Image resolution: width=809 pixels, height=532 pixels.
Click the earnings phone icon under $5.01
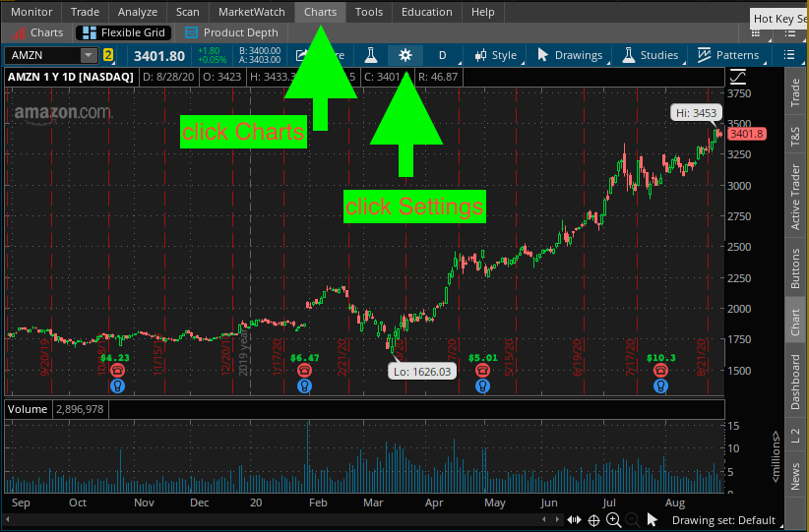482,370
